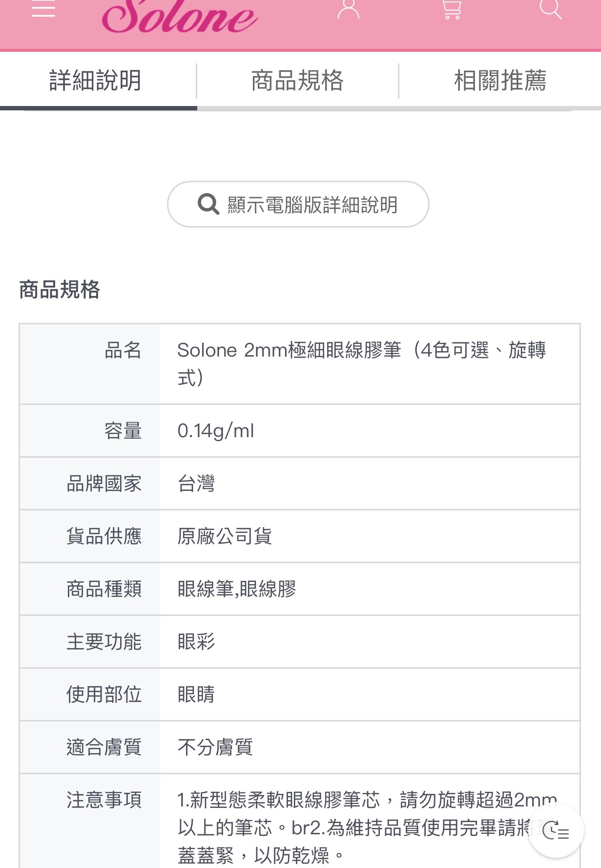Switch to the 相關推薦 tab
Image resolution: width=601 pixels, height=868 pixels.
(500, 81)
